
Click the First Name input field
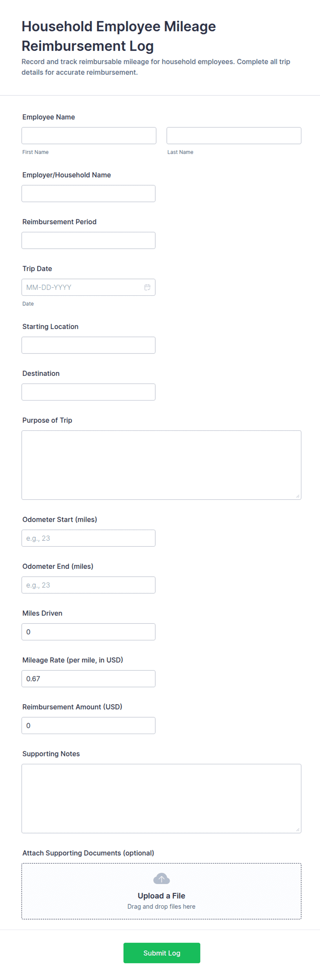(x=89, y=135)
